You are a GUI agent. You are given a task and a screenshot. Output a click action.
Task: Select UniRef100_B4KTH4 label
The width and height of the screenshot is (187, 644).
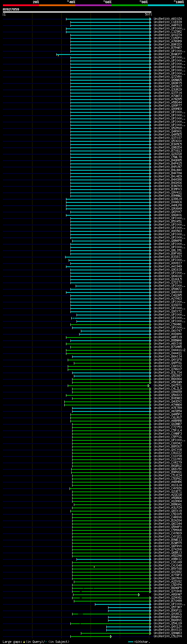tap(168, 173)
